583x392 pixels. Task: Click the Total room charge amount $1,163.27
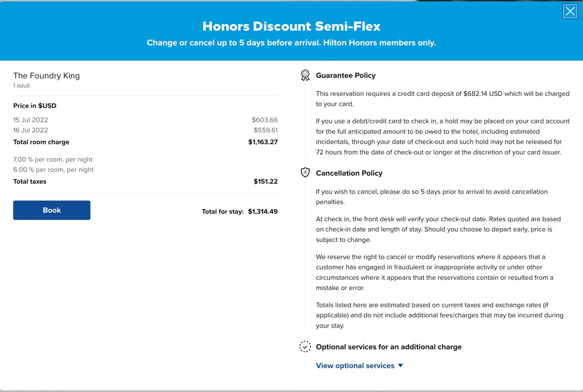pos(263,142)
